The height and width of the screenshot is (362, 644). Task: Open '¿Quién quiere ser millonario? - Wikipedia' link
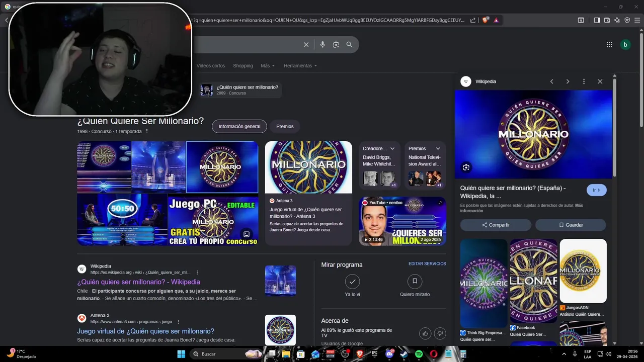[x=138, y=282]
